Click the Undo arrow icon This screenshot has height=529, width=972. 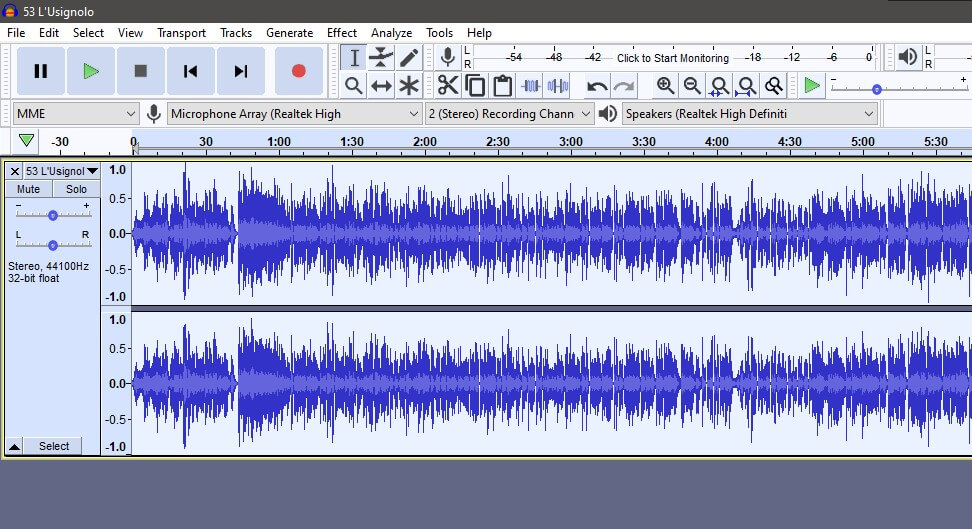(x=597, y=86)
